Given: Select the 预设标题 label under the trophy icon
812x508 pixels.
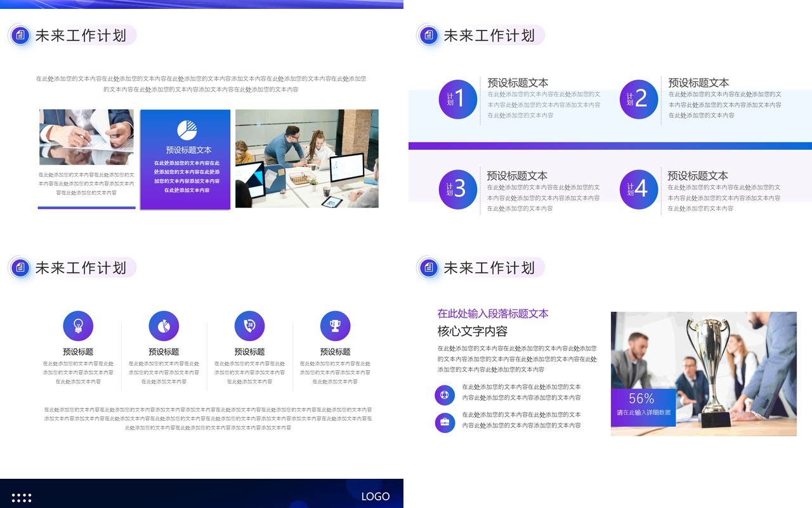Looking at the screenshot, I should [x=335, y=352].
